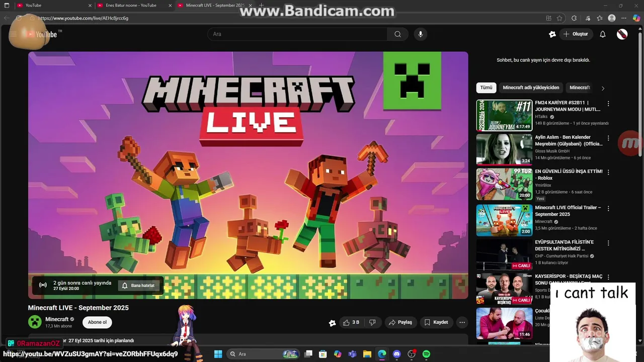The height and width of the screenshot is (362, 644).
Task: Select Minecraft adlı yükleyiciden chip
Action: 531,87
